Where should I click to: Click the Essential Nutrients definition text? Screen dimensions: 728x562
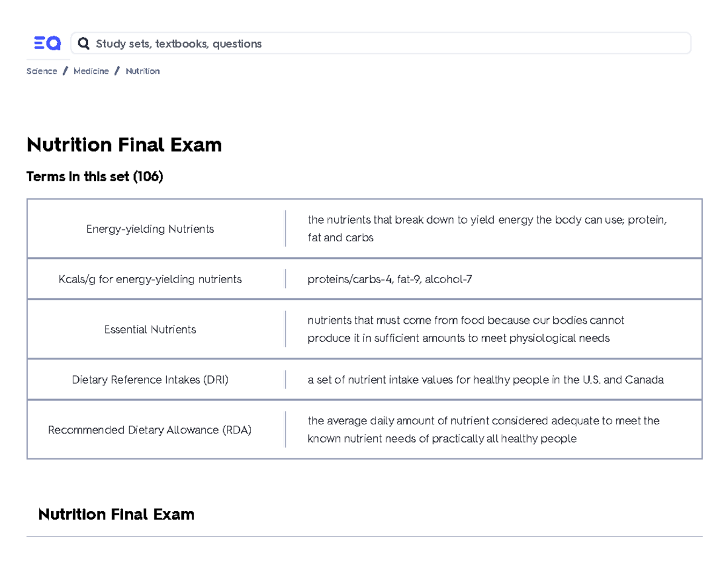[x=467, y=329]
